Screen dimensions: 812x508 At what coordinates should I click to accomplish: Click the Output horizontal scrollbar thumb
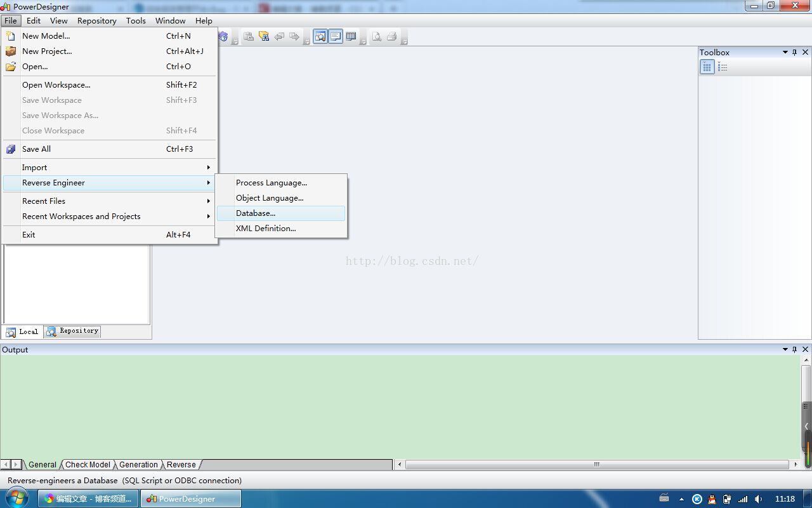[x=596, y=464]
